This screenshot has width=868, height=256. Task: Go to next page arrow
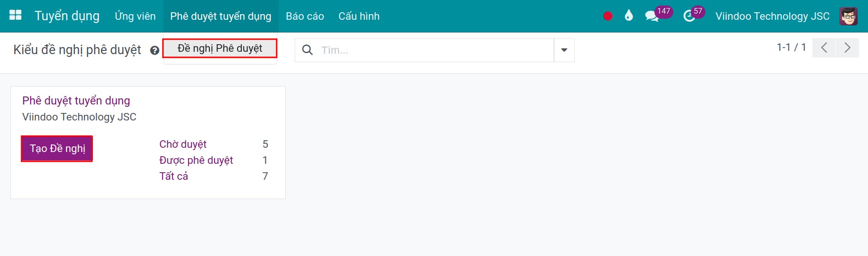847,48
